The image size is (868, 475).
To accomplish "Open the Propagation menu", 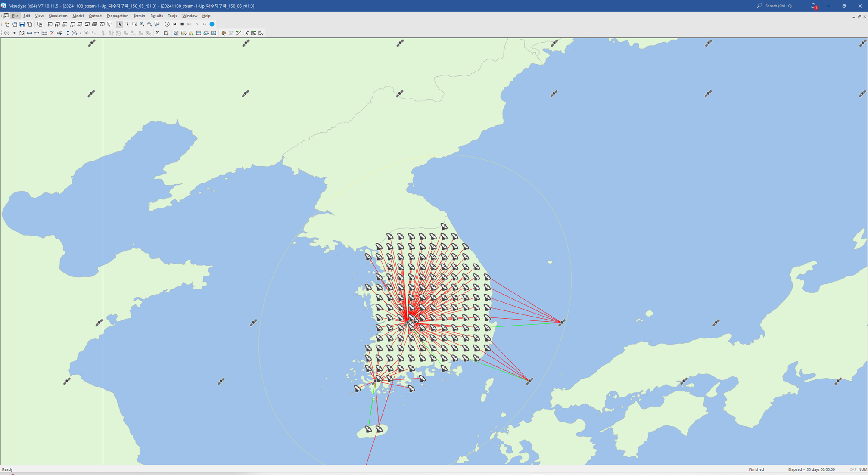I will [x=117, y=16].
